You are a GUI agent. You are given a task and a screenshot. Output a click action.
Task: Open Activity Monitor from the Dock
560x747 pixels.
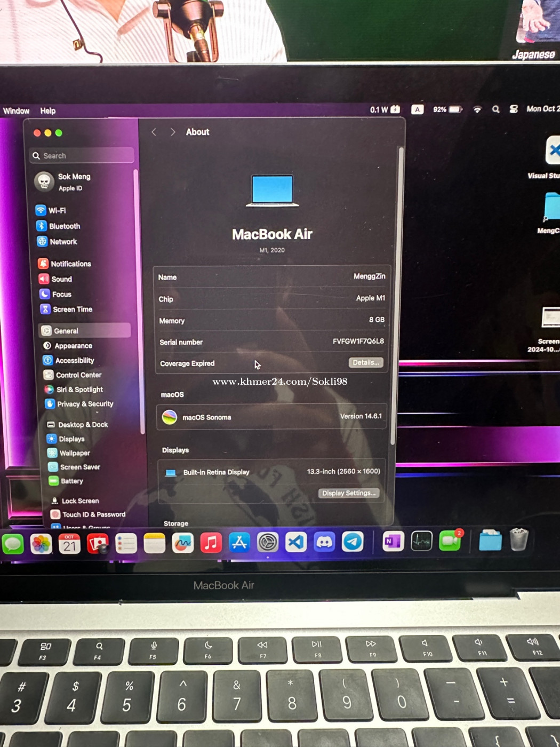click(x=421, y=542)
